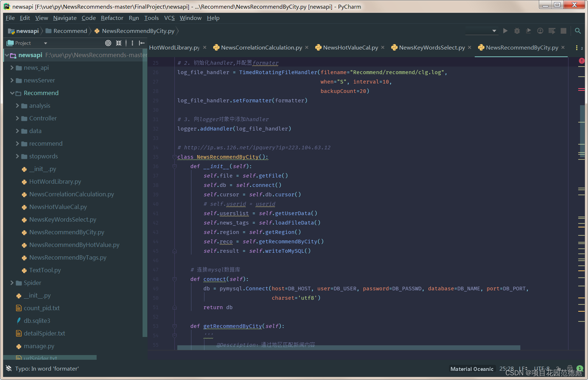
Task: Open Search Everywhere magnifier icon
Action: 578,31
